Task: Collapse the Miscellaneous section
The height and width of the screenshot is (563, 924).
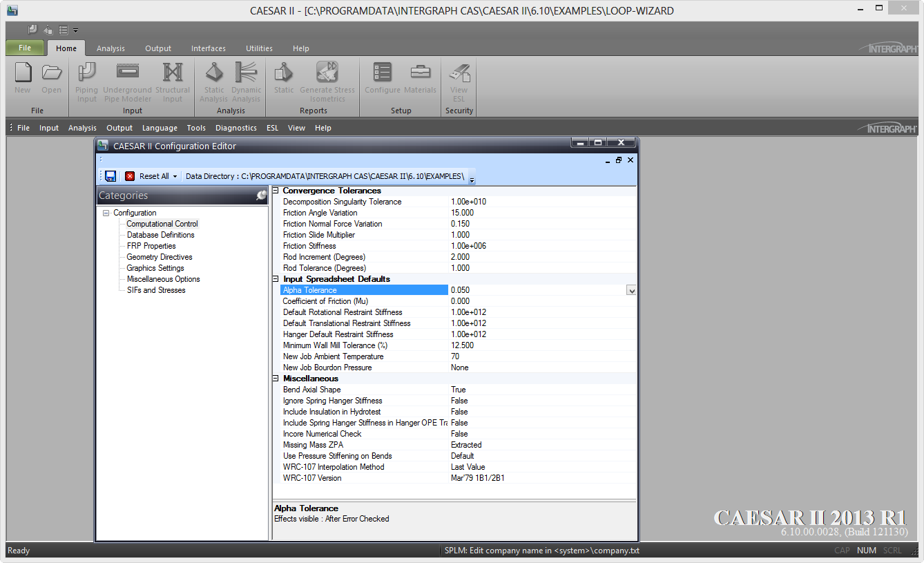Action: pyautogui.click(x=276, y=379)
